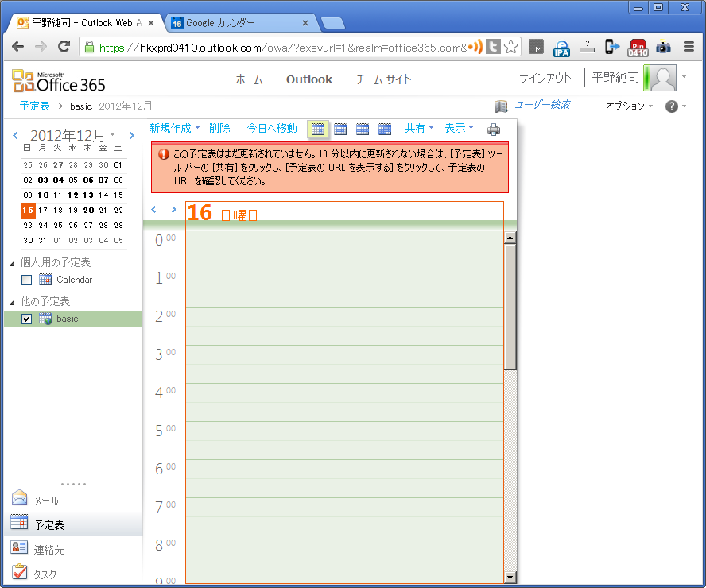Select December 20 in the mini calendar
This screenshot has width=706, height=588.
88,211
